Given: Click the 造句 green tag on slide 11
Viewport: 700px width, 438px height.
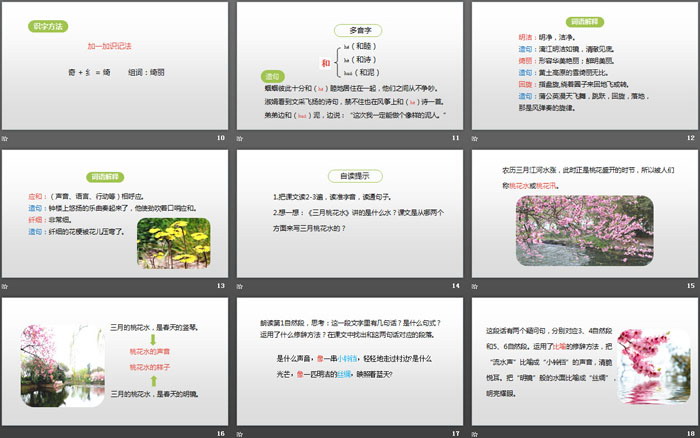Looking at the screenshot, I should click(271, 76).
